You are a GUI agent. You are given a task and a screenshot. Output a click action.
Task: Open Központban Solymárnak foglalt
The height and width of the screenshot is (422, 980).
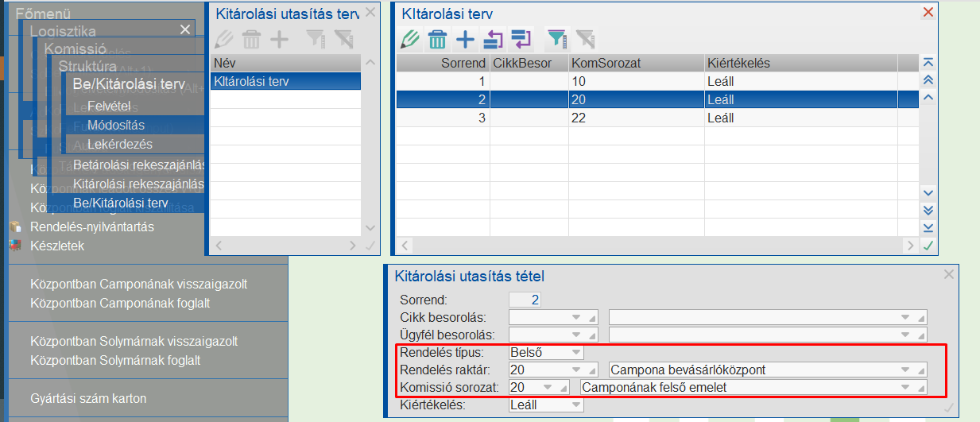115,361
